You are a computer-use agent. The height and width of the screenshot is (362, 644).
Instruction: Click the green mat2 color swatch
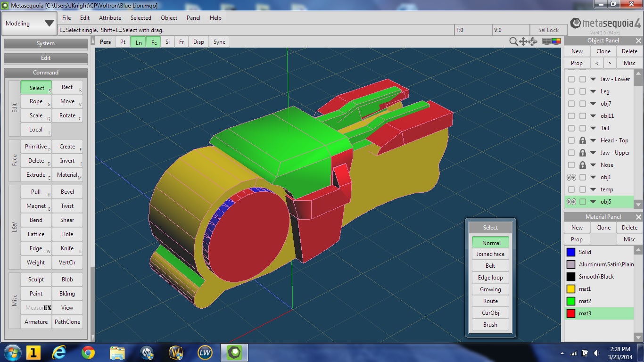[x=571, y=301]
